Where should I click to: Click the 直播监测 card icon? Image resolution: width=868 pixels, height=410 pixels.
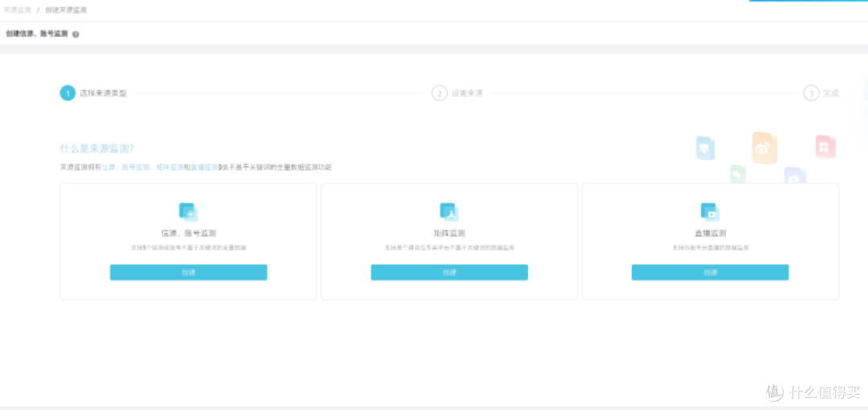710,212
